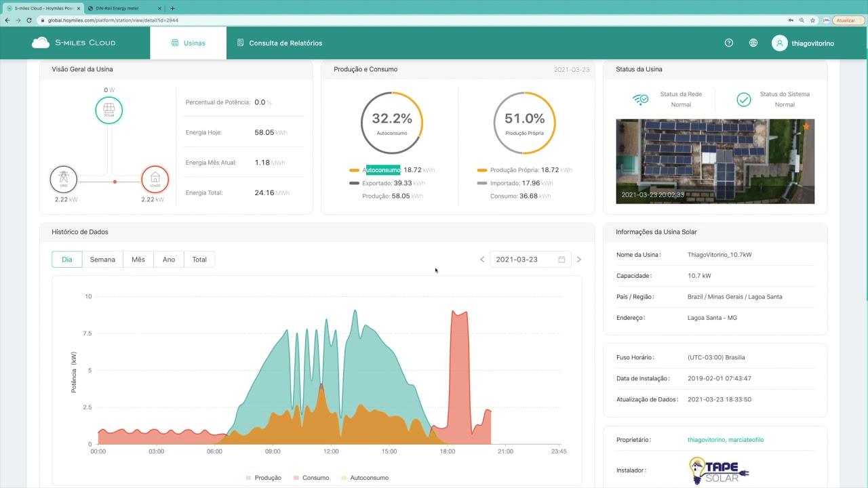The image size is (868, 488).
Task: Toggle Consumo series in chart legend
Action: [x=311, y=478]
